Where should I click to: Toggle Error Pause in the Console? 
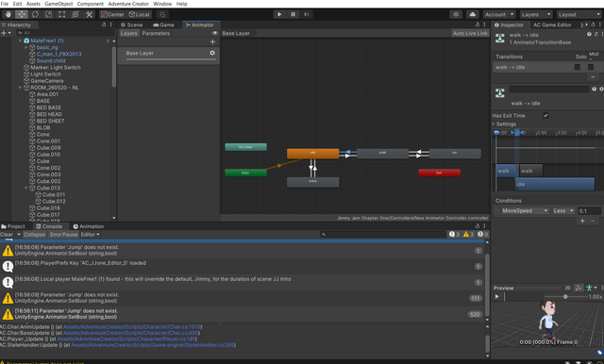[x=63, y=234]
